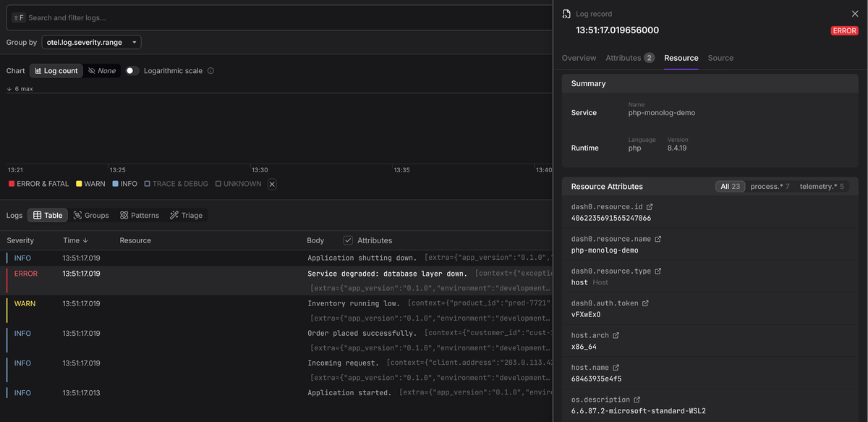This screenshot has width=868, height=422.
Task: Switch to Table logs view
Action: tap(48, 215)
